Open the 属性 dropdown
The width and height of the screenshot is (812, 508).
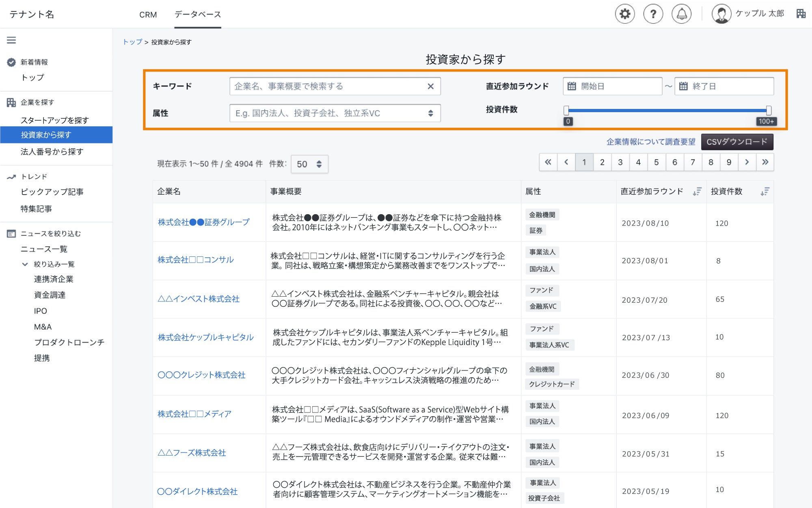pyautogui.click(x=432, y=113)
